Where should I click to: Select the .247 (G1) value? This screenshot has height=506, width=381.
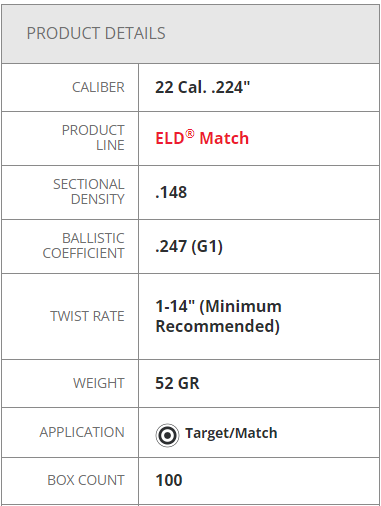pyautogui.click(x=189, y=247)
